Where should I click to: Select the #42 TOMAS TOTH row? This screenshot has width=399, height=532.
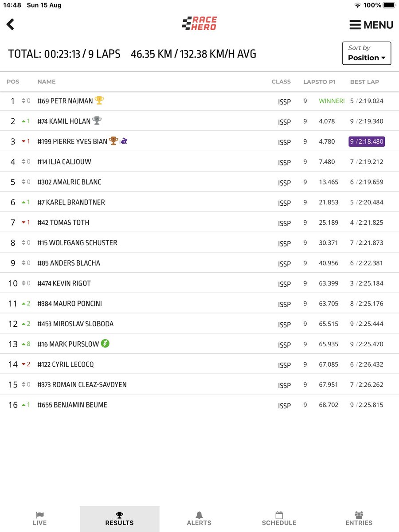[x=199, y=223]
